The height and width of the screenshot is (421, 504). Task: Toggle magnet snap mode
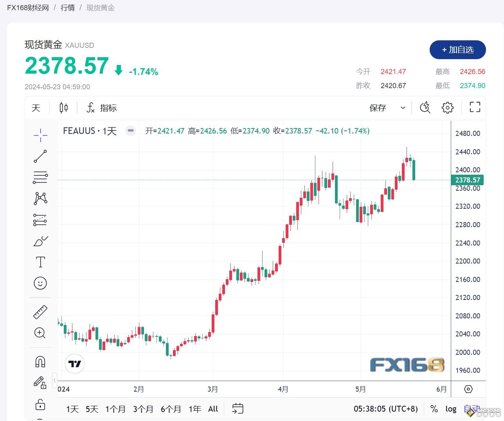point(40,361)
